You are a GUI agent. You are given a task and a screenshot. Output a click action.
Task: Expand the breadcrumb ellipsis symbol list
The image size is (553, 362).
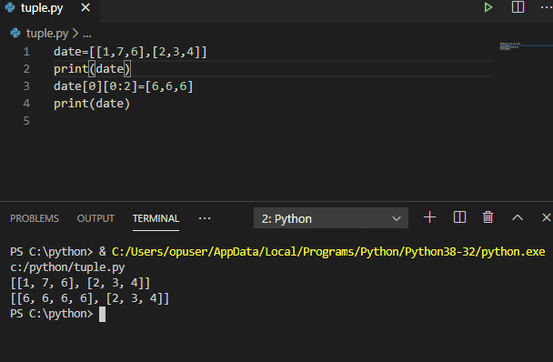click(x=87, y=34)
